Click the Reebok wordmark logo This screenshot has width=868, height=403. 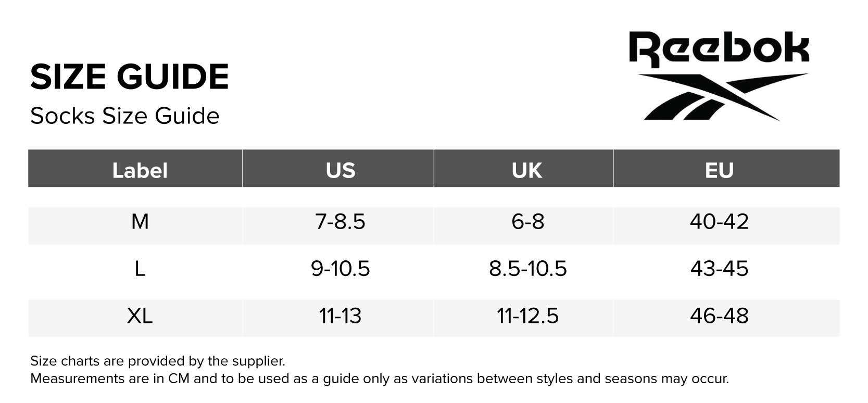tap(719, 48)
